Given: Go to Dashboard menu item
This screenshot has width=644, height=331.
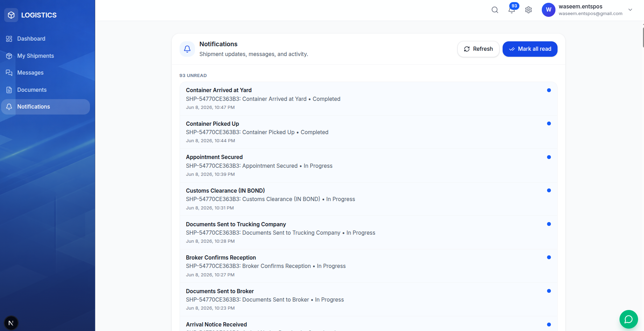Looking at the screenshot, I should tap(45, 39).
